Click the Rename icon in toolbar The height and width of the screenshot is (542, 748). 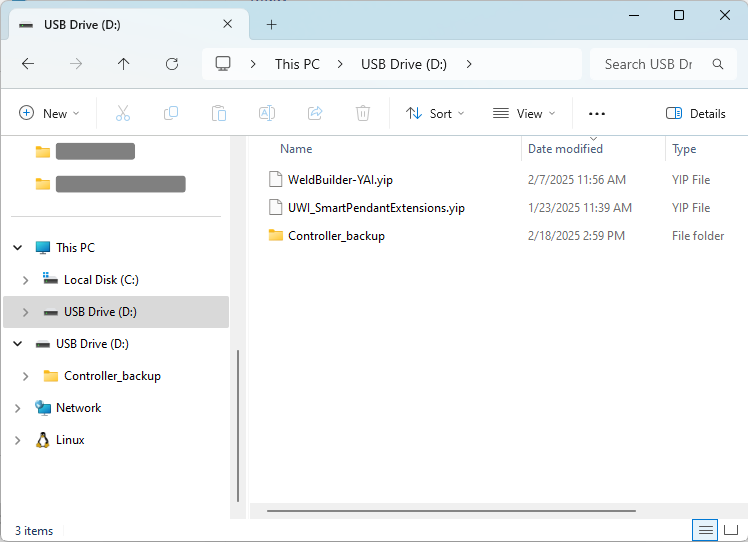[x=267, y=114]
